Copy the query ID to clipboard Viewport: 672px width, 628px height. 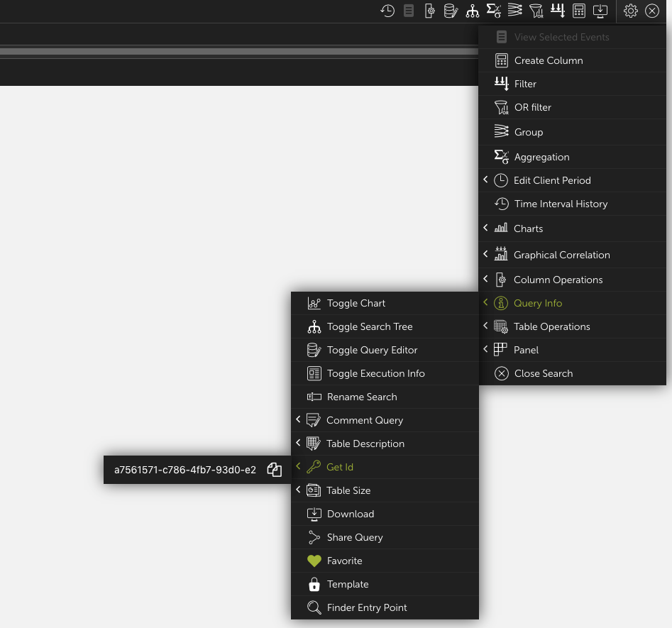pos(275,470)
